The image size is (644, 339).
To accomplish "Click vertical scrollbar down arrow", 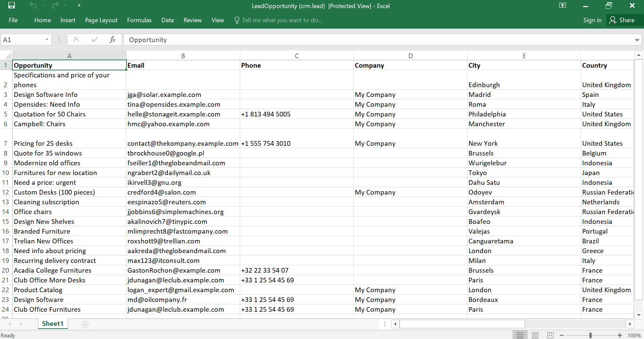I will (639, 315).
